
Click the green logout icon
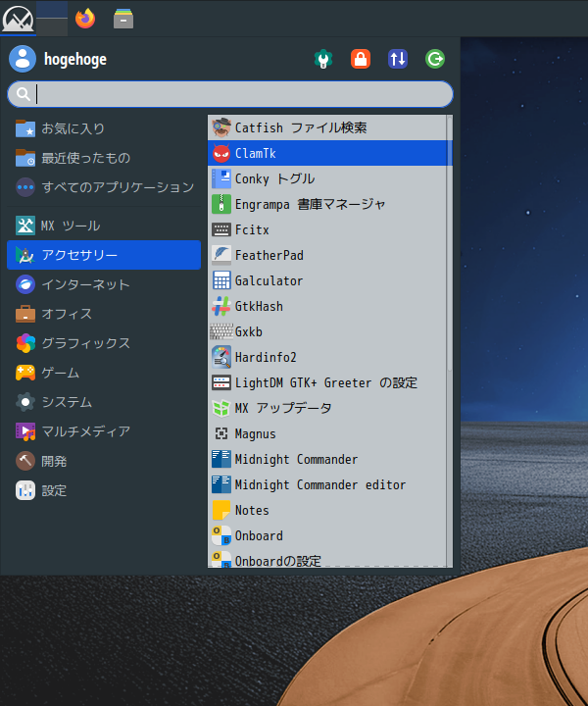coord(435,59)
